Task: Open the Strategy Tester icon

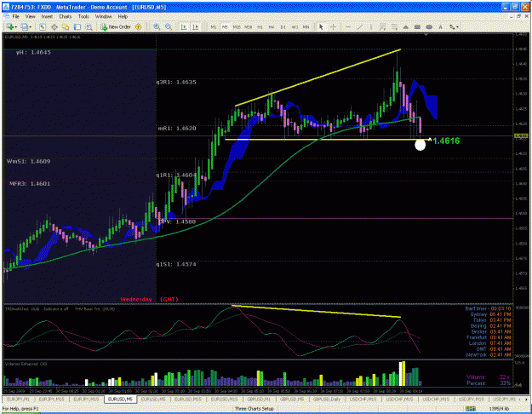Action: coord(89,26)
